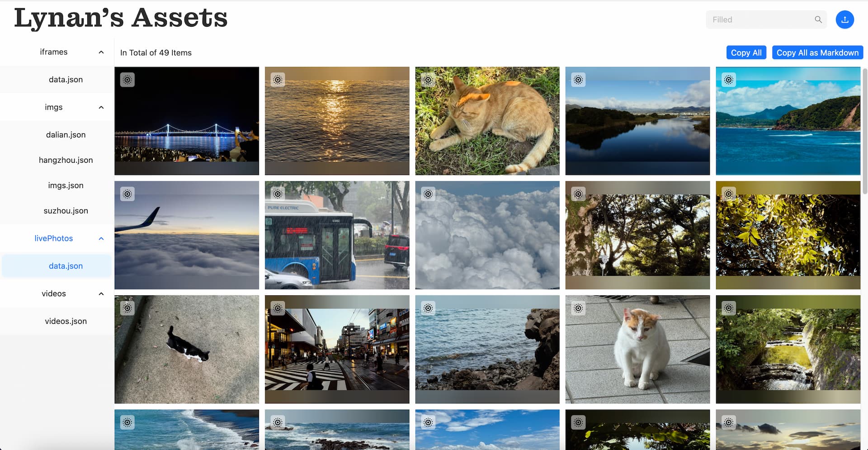
Task: Click the Copy All button
Action: pyautogui.click(x=746, y=52)
